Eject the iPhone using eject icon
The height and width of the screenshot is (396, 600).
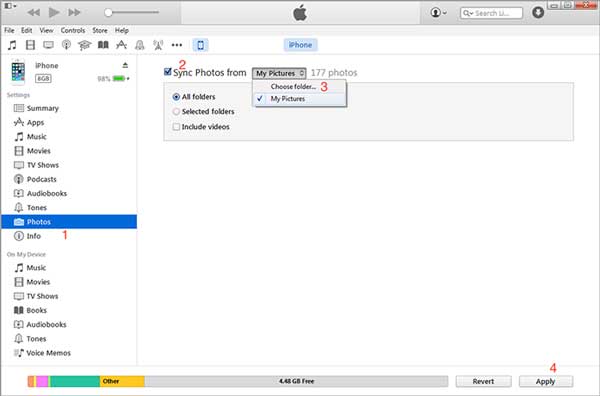click(x=125, y=65)
